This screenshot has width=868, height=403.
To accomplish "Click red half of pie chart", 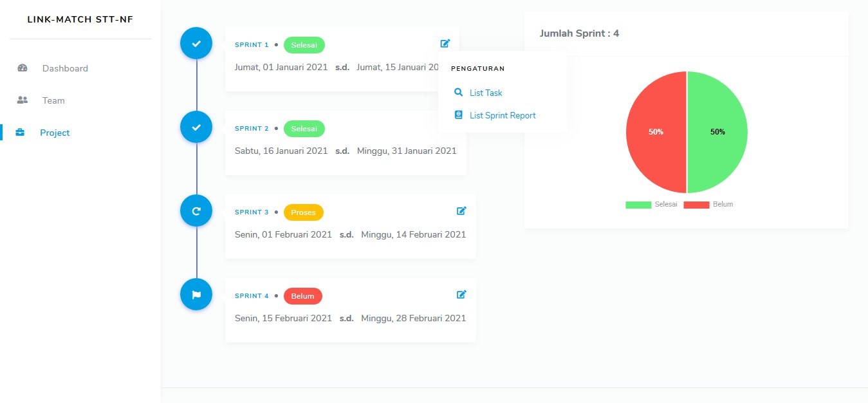I will coord(656,132).
